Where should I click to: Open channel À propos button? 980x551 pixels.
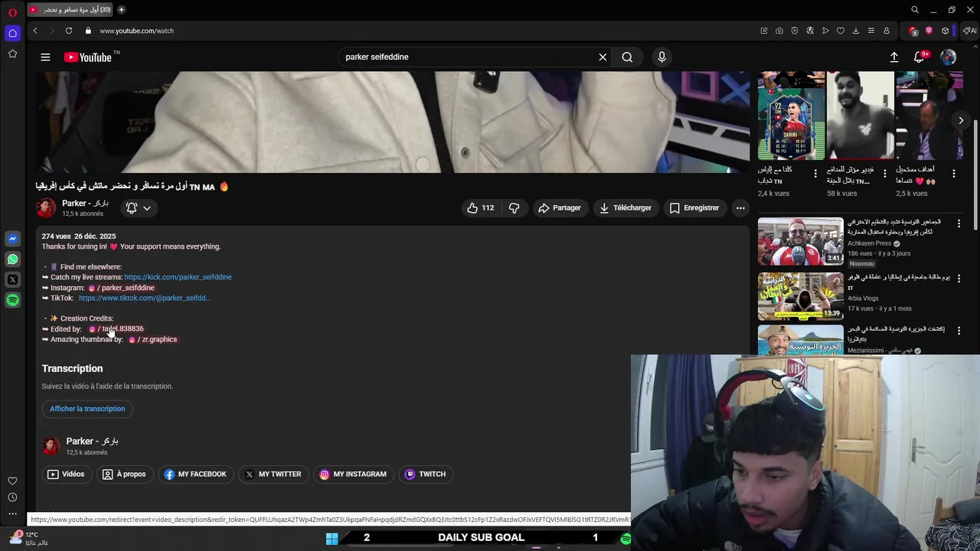coord(124,474)
